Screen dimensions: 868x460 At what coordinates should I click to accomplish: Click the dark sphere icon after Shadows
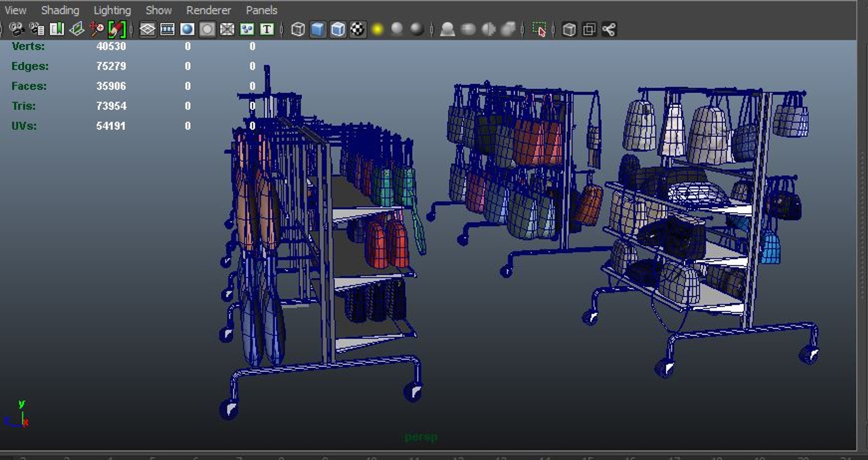coord(417,29)
